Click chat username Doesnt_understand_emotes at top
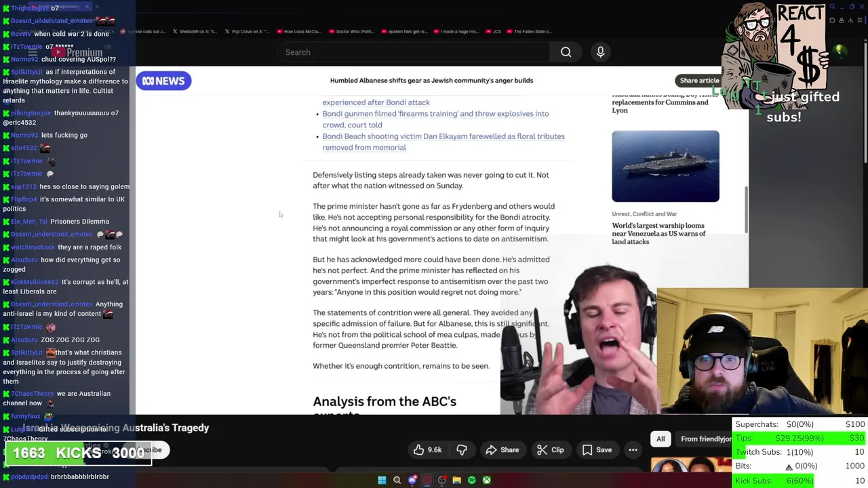 pos(52,21)
